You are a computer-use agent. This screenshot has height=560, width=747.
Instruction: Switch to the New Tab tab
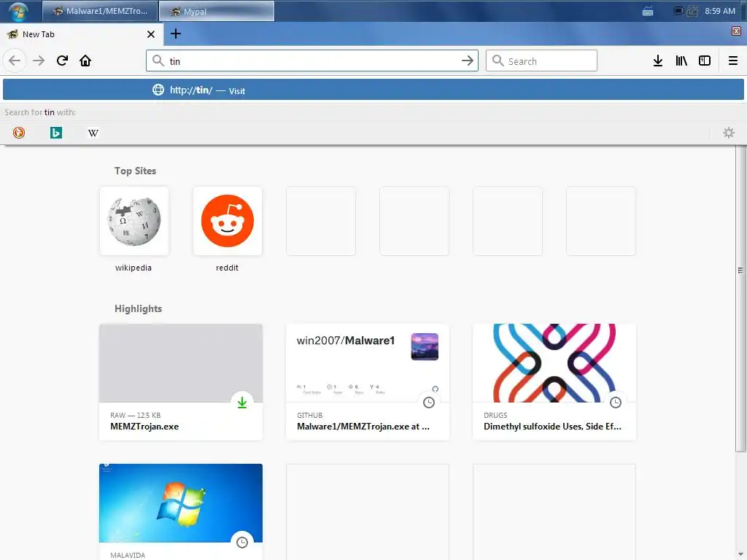[81, 34]
